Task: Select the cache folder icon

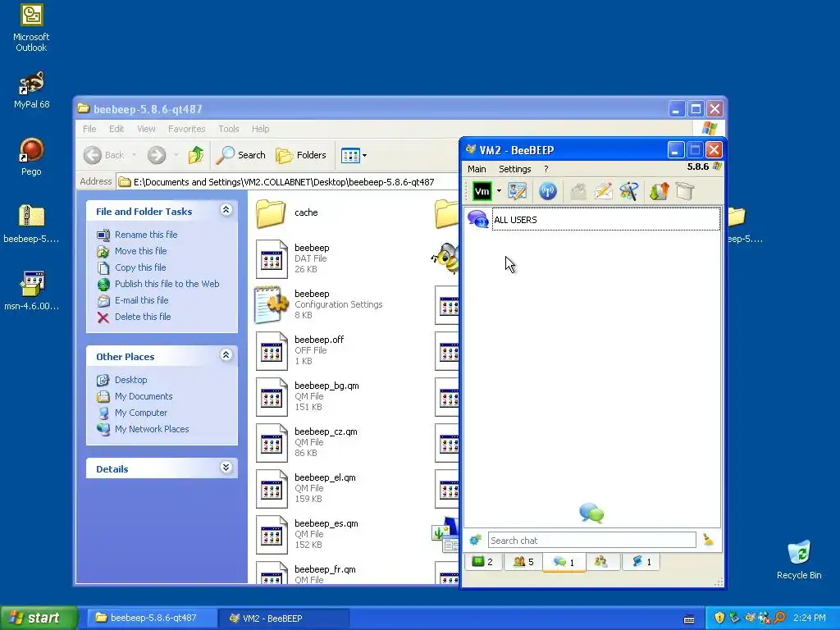Action: (x=271, y=213)
